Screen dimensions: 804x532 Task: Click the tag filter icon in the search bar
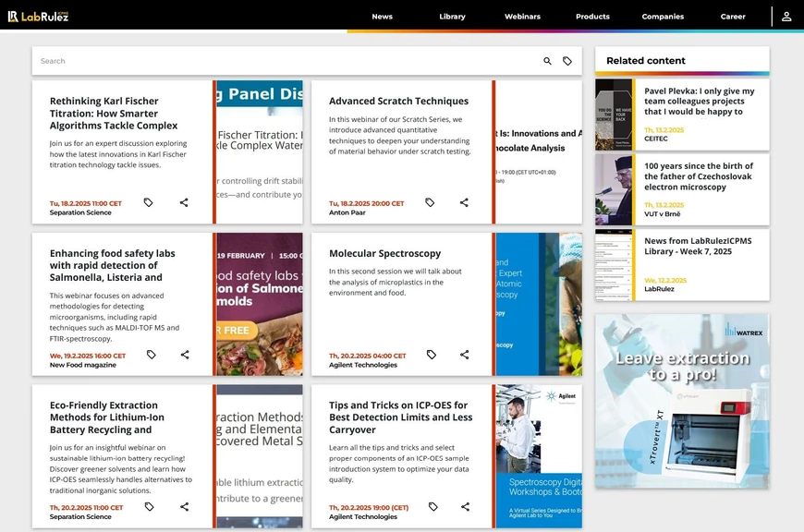(x=567, y=61)
